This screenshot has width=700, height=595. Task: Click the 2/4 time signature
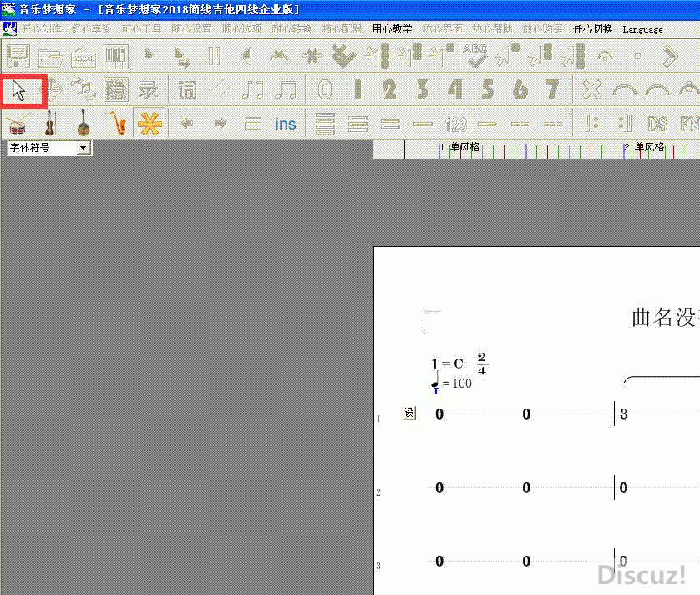[482, 364]
